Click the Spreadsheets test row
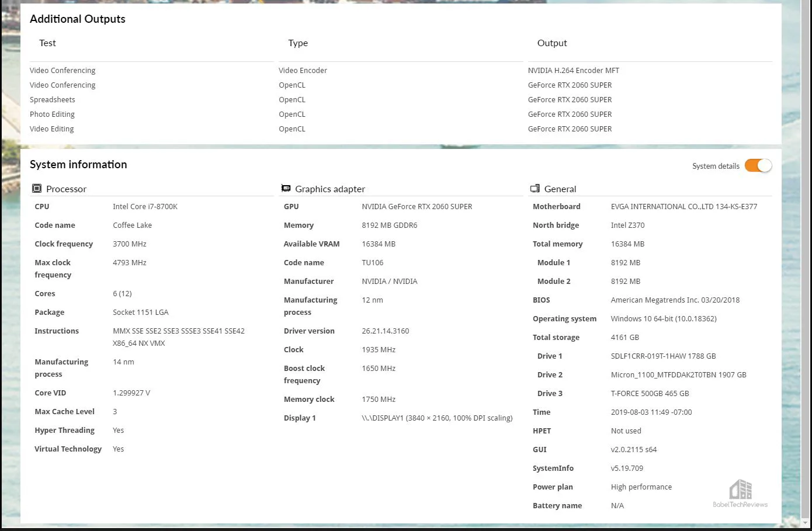Viewport: 812px width, 531px height. (x=53, y=100)
